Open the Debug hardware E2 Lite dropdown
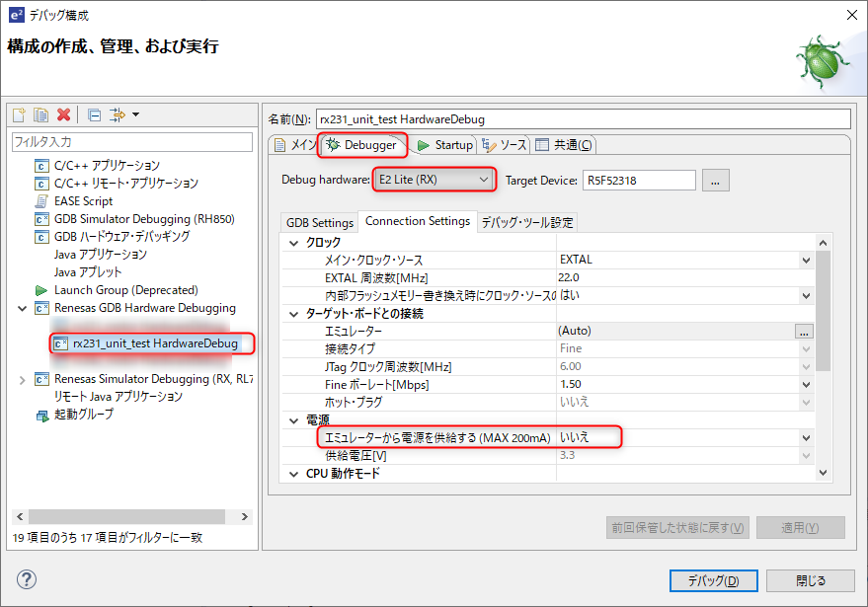 pos(434,180)
